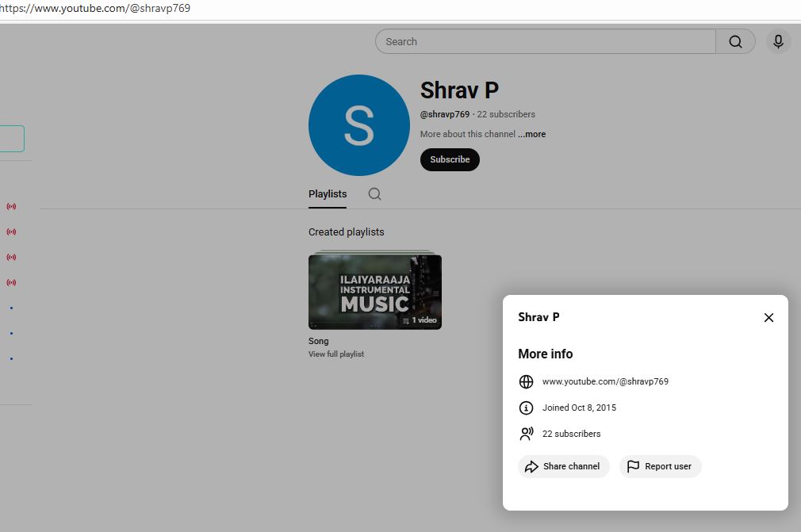Image resolution: width=801 pixels, height=532 pixels.
Task: Click the magnifier search button in top bar
Action: (x=735, y=41)
